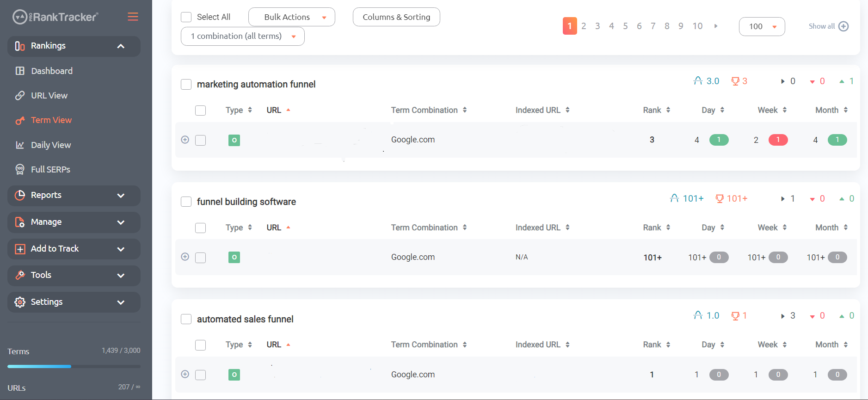Click average rank icon 3.0 for marketing automation funnel
Viewport: 868px width, 400px height.
click(698, 81)
